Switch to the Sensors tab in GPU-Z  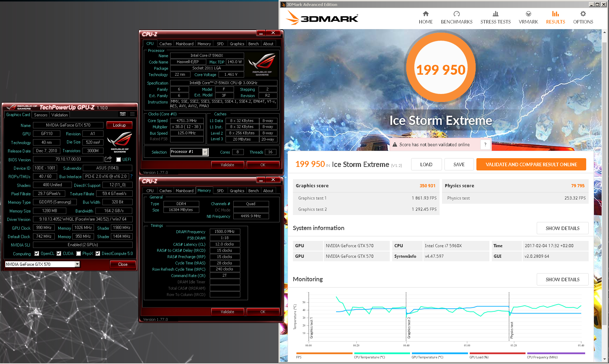(x=41, y=115)
